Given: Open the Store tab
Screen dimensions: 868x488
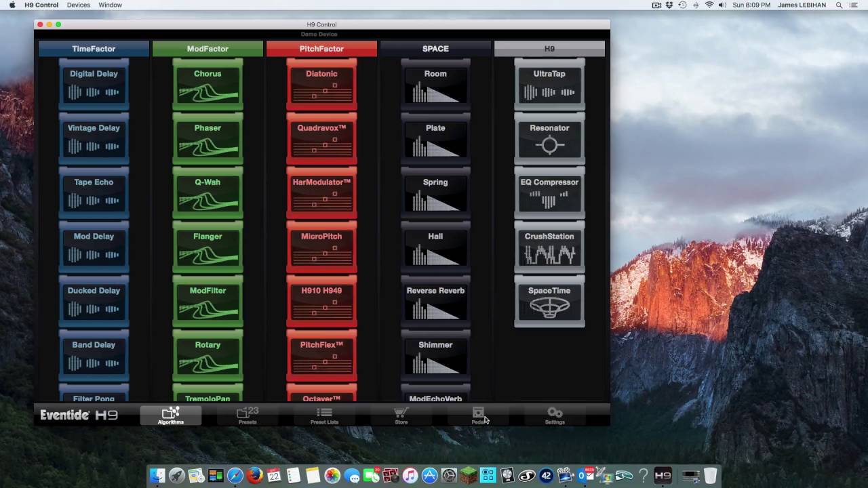Looking at the screenshot, I should (401, 415).
